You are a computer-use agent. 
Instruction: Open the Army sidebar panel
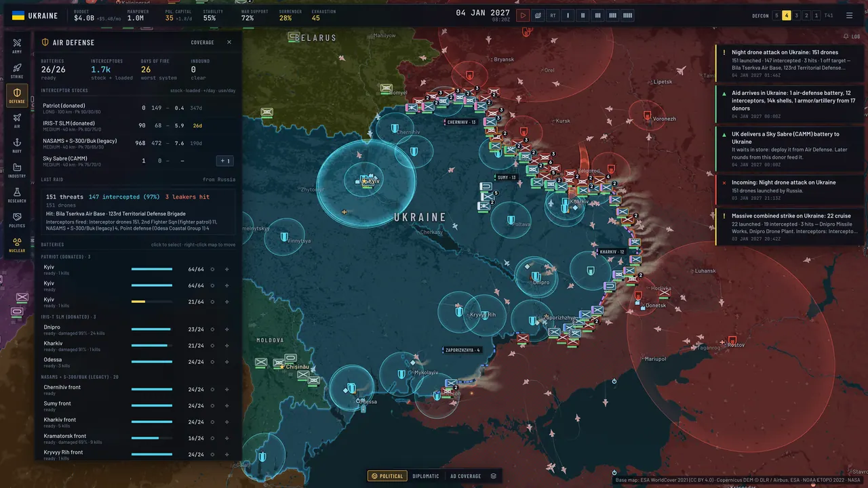tap(17, 45)
